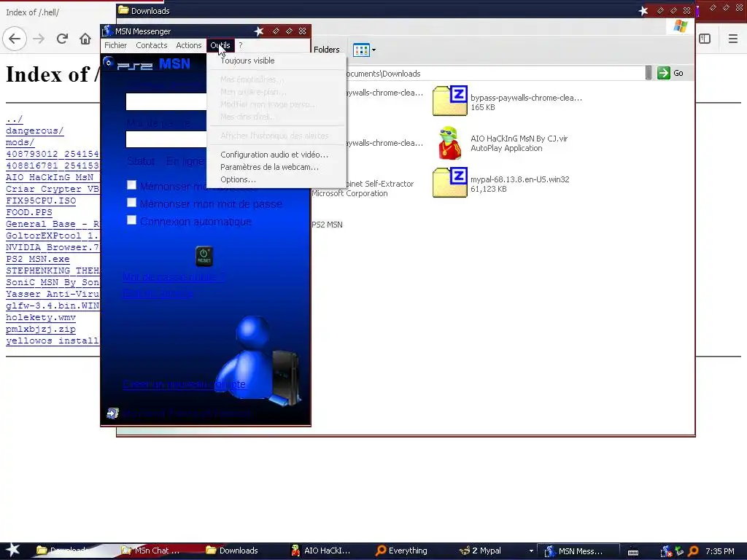The image size is (747, 560).
Task: Click the Downloads window star title icon
Action: (x=643, y=10)
